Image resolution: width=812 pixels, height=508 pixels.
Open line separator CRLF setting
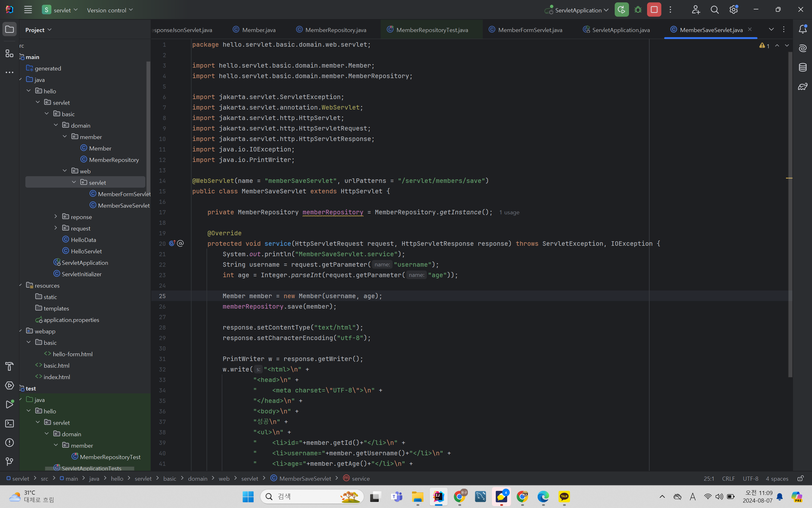[x=728, y=478]
